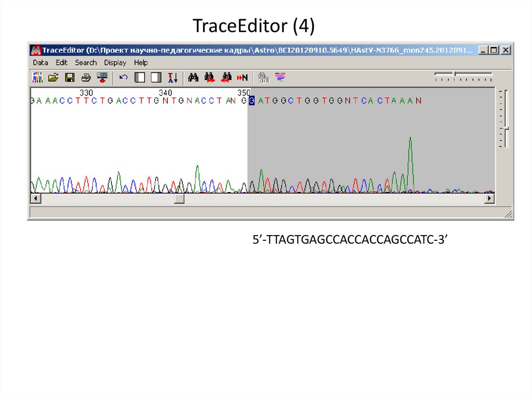Click the position label 340
Screen dimensions: 532x398
165,92
